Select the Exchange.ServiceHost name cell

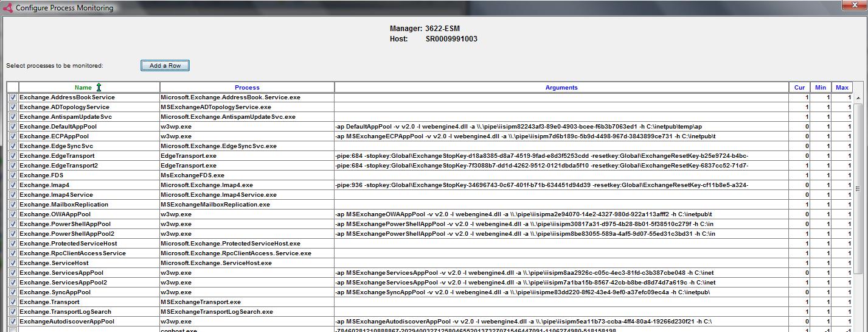pyautogui.click(x=89, y=263)
